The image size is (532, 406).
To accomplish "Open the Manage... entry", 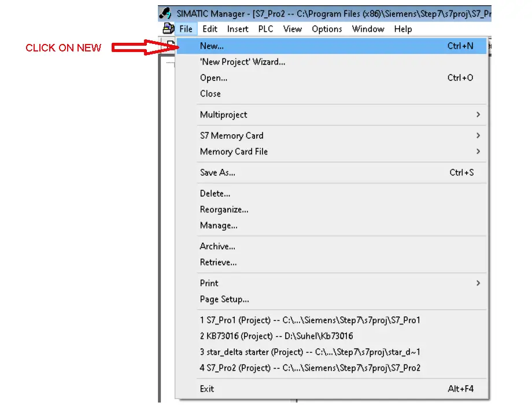I will [x=331, y=226].
